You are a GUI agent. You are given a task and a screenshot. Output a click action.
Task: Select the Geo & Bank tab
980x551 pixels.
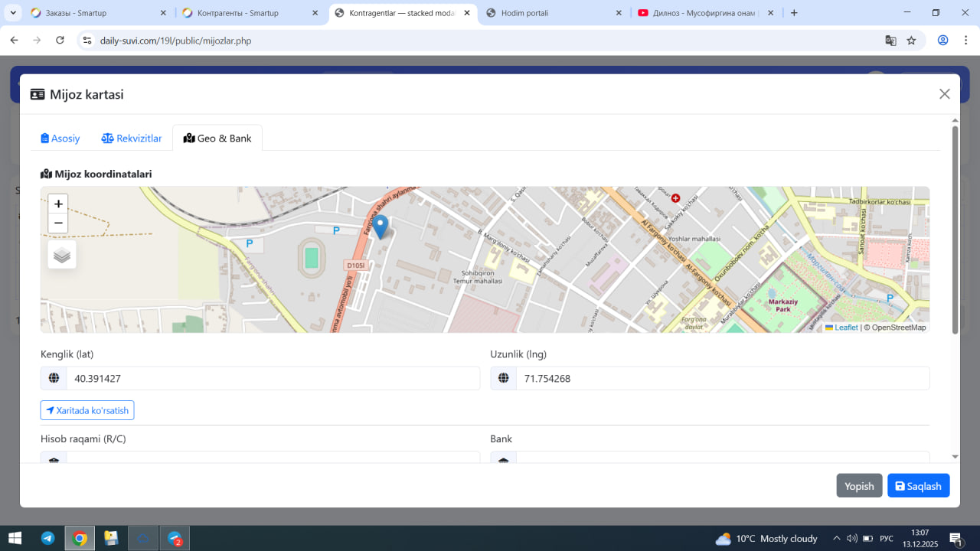(x=217, y=139)
